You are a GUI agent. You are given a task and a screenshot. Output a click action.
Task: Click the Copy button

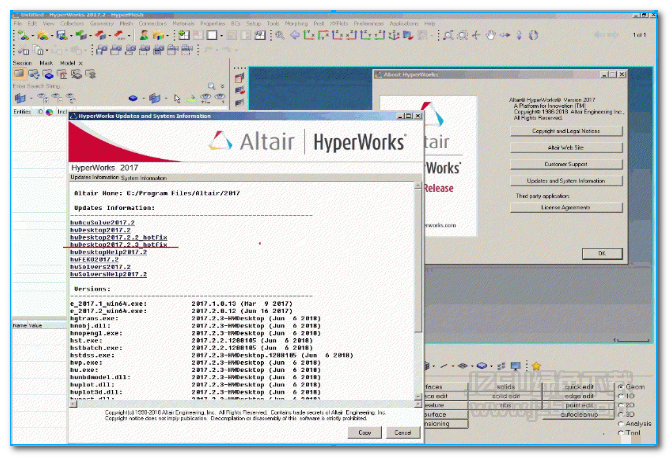coord(364,433)
